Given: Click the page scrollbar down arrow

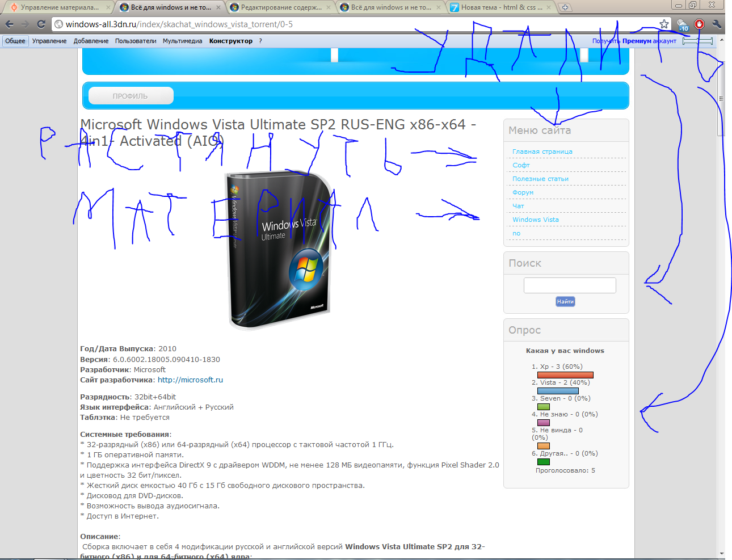Looking at the screenshot, I should point(721,554).
